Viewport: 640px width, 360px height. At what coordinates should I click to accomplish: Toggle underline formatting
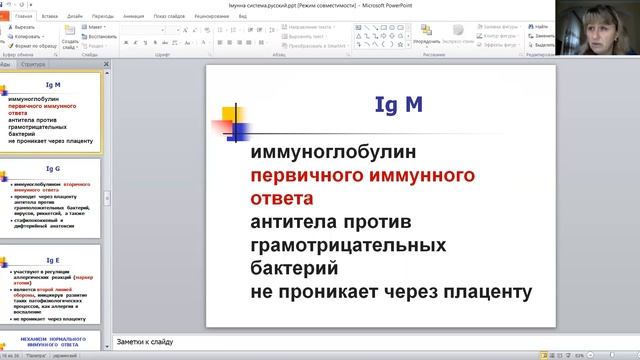point(145,42)
